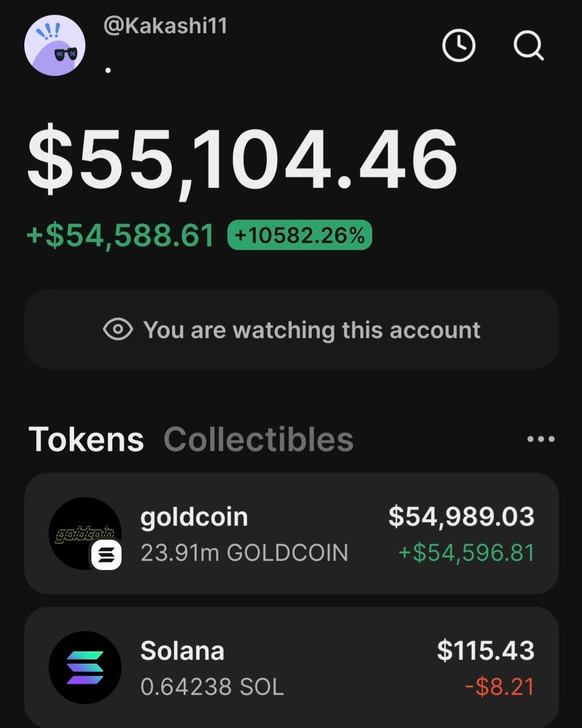The width and height of the screenshot is (582, 728).
Task: Tap the eye icon in watching banner
Action: (x=118, y=330)
